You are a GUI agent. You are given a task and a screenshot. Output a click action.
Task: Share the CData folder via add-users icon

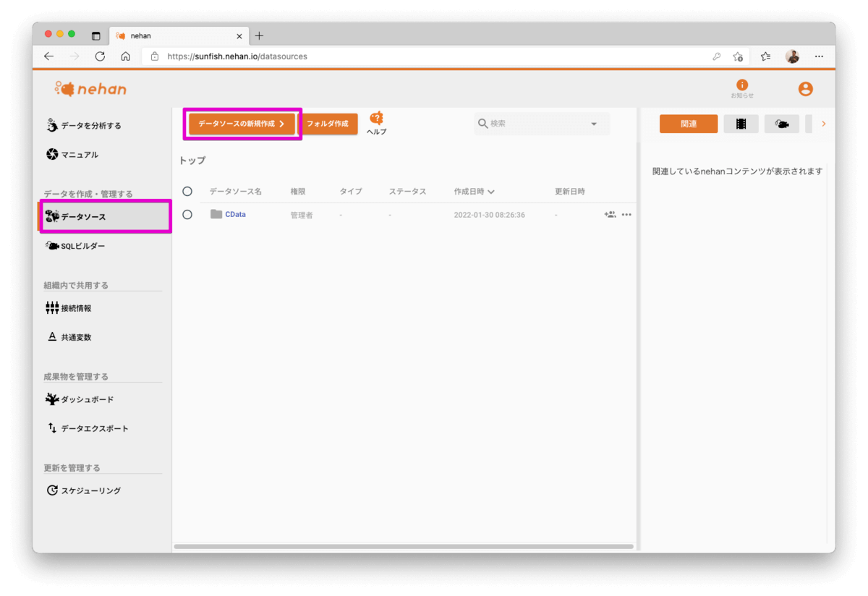click(610, 214)
